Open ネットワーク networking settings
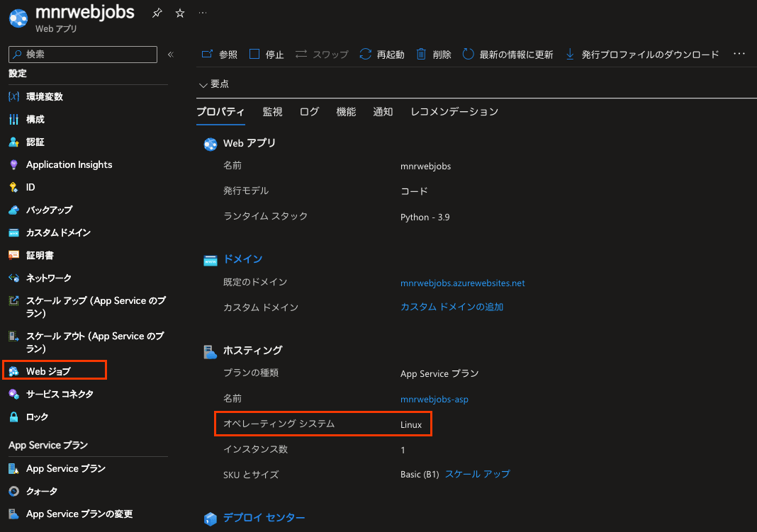757x532 pixels. coord(49,278)
